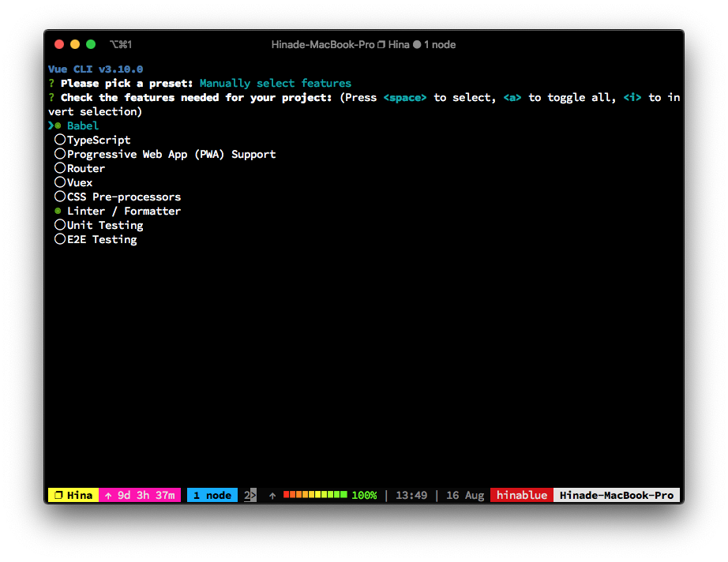Viewport: 728px width, 562px height.
Task: Click the 'Vuex' label text
Action: point(80,183)
